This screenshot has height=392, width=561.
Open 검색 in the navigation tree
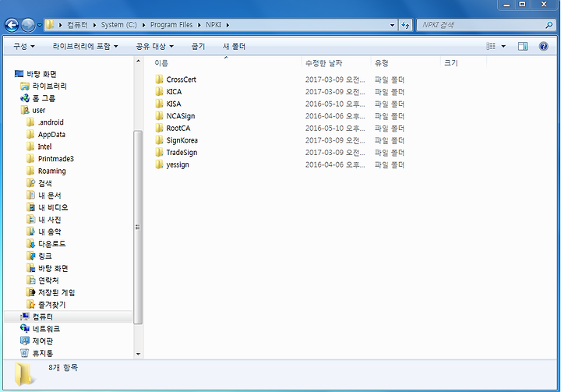coord(44,183)
